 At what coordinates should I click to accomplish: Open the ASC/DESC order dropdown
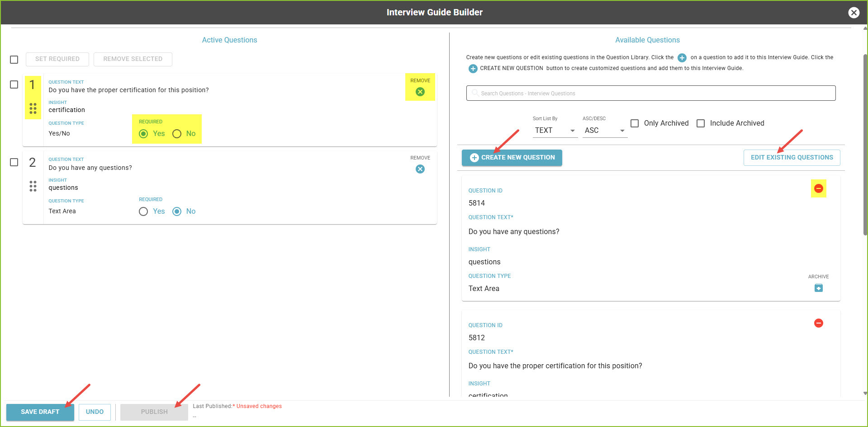coord(605,130)
